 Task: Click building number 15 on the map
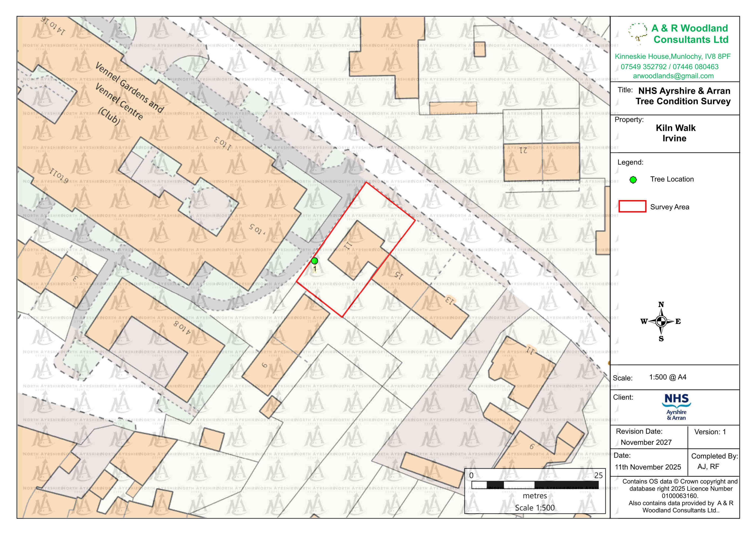point(399,275)
